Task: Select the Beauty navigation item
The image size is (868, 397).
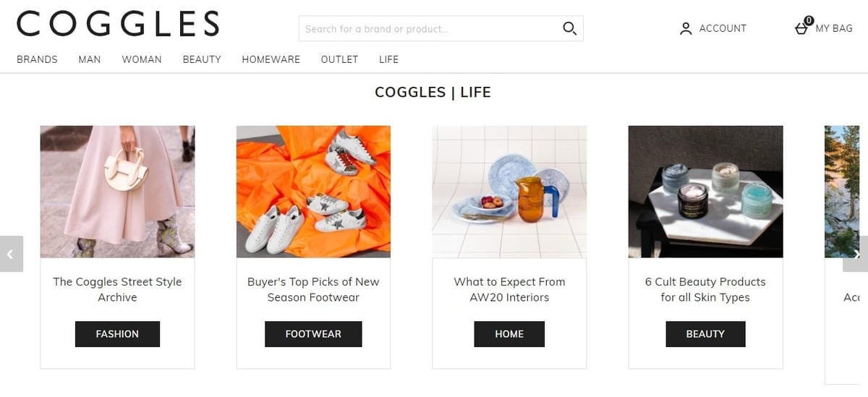Action: coord(202,59)
